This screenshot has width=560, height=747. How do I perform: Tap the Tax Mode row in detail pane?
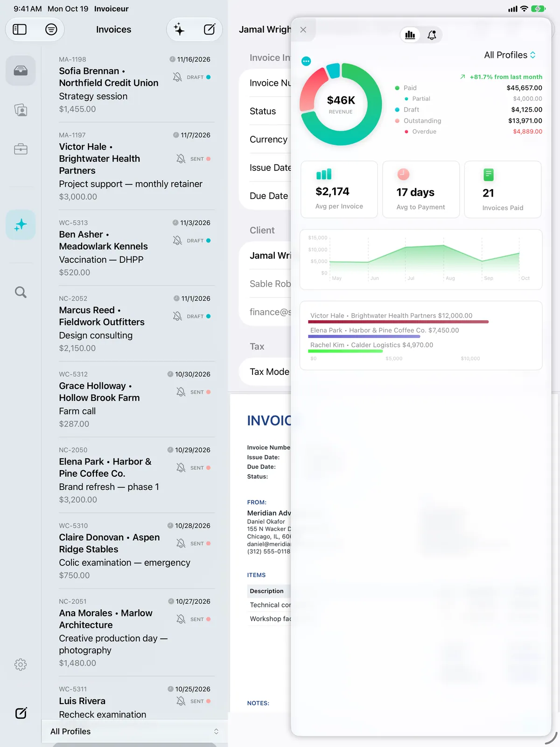265,372
